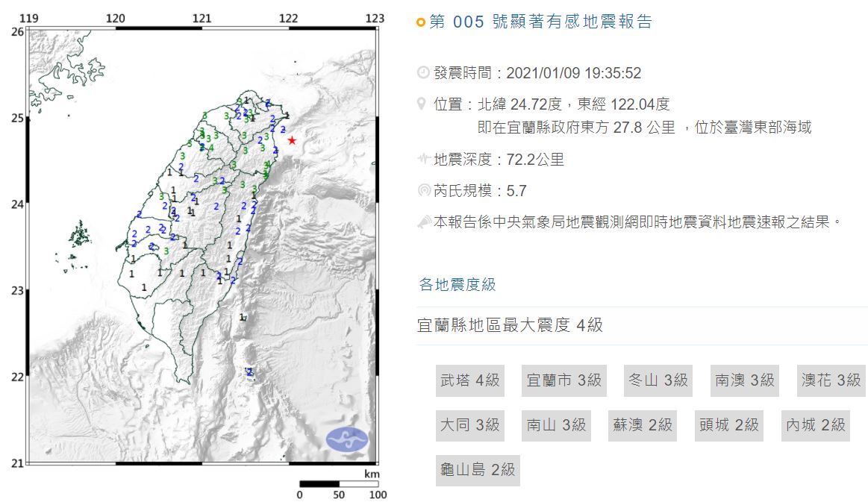Click the 冬山 3級 tag

(658, 380)
